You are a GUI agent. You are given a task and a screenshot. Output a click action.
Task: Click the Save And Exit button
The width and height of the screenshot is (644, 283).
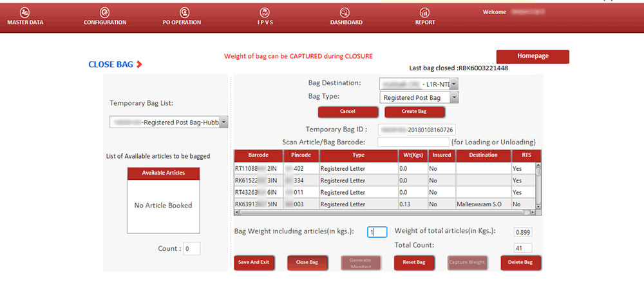point(253,263)
